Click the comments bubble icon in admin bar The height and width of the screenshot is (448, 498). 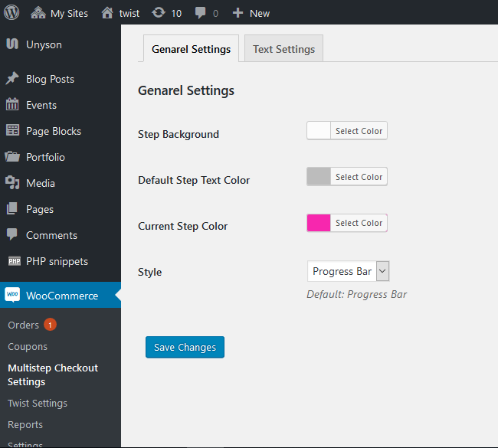pyautogui.click(x=200, y=13)
